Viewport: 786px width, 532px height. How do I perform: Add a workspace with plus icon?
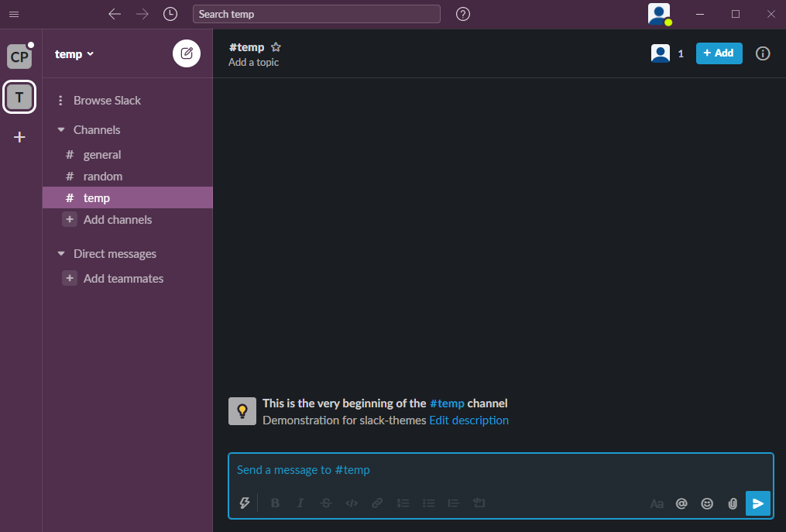[19, 137]
